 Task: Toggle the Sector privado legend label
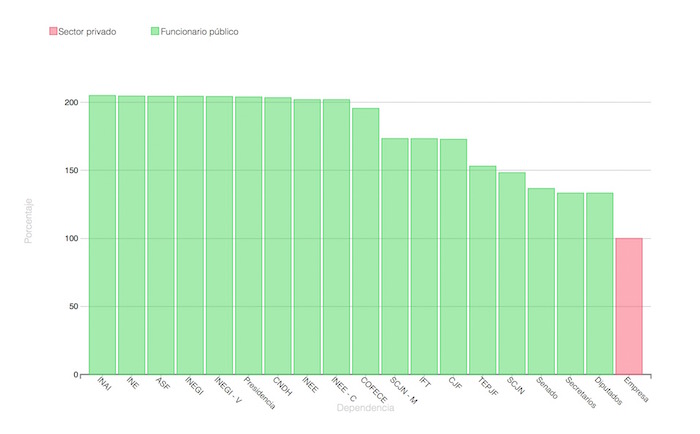coord(88,32)
